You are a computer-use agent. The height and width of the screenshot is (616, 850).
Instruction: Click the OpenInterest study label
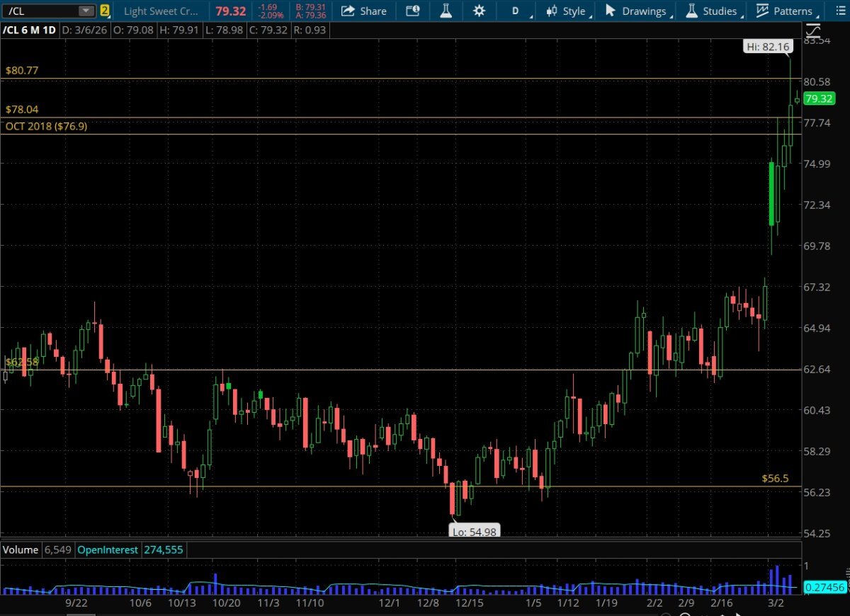click(x=109, y=549)
